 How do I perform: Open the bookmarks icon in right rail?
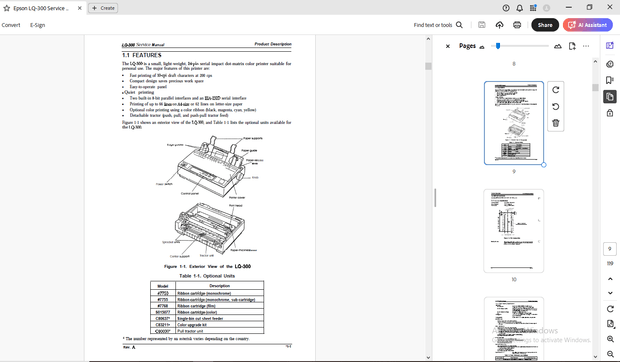(610, 80)
